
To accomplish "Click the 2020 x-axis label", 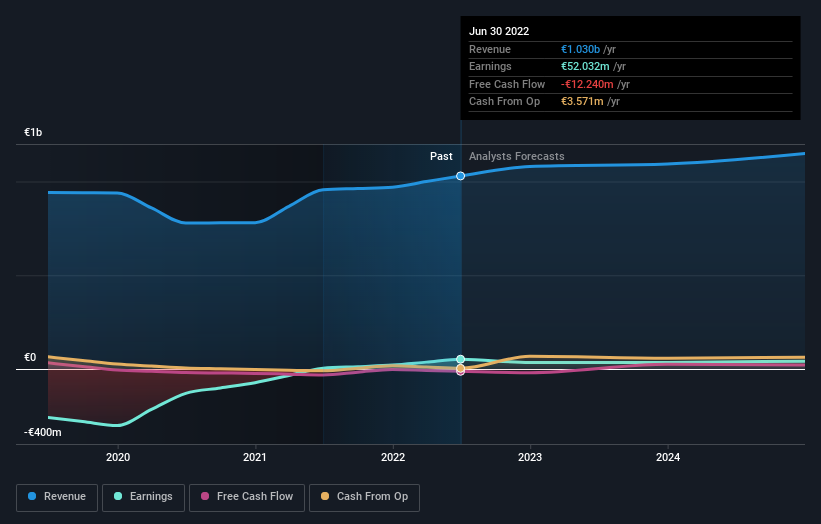I will (x=118, y=458).
